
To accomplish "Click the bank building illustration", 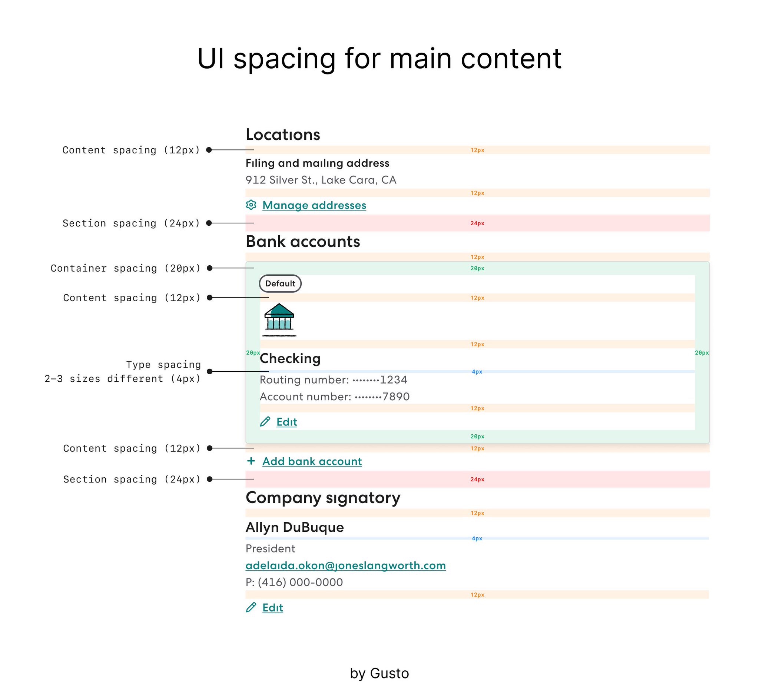I will coord(279,320).
